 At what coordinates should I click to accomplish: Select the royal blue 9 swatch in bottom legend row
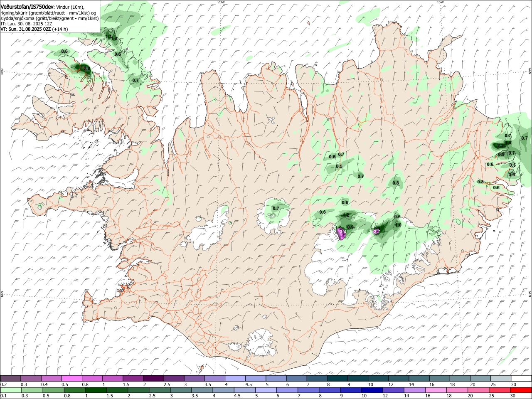(x=351, y=390)
